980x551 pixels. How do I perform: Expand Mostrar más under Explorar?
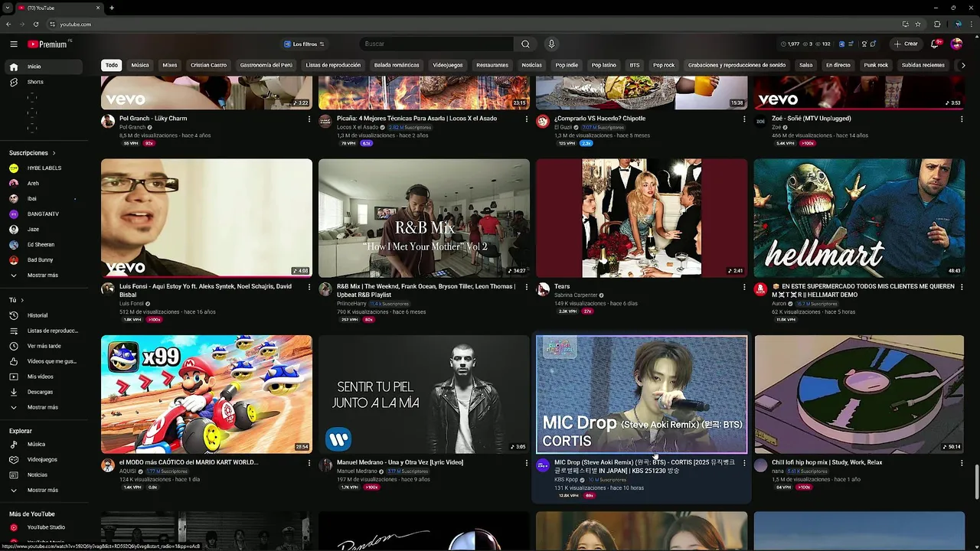[44, 490]
